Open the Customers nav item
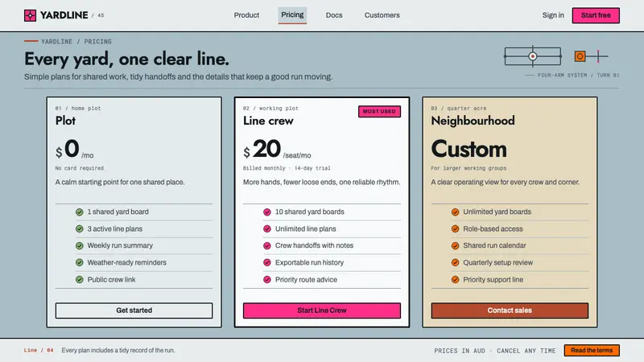Screen dimensions: 644x362 click(382, 15)
